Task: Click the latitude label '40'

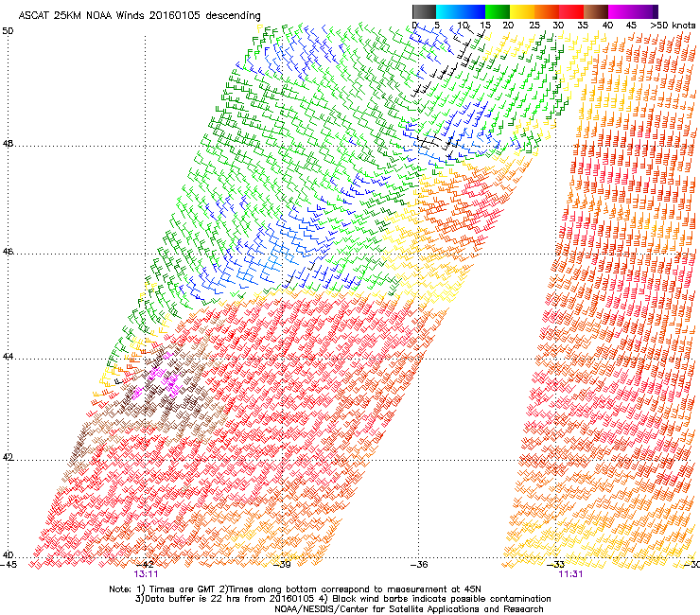Action: [8, 555]
